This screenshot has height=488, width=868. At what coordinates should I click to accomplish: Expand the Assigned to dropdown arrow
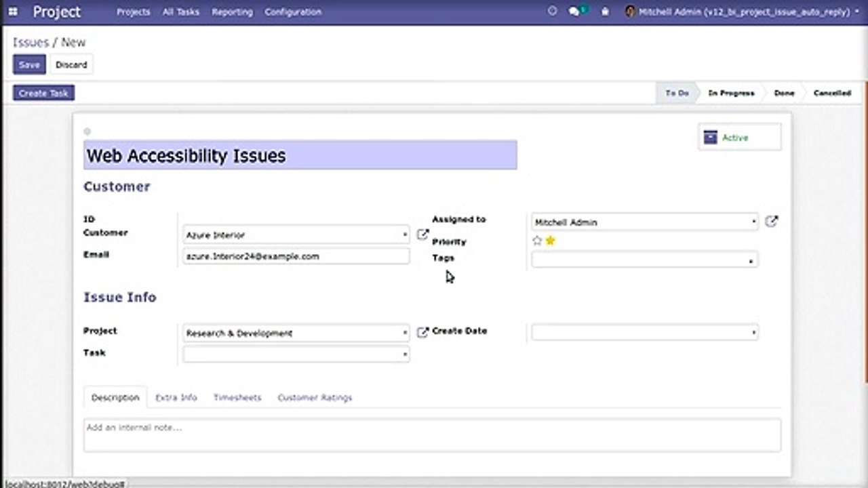coord(753,222)
